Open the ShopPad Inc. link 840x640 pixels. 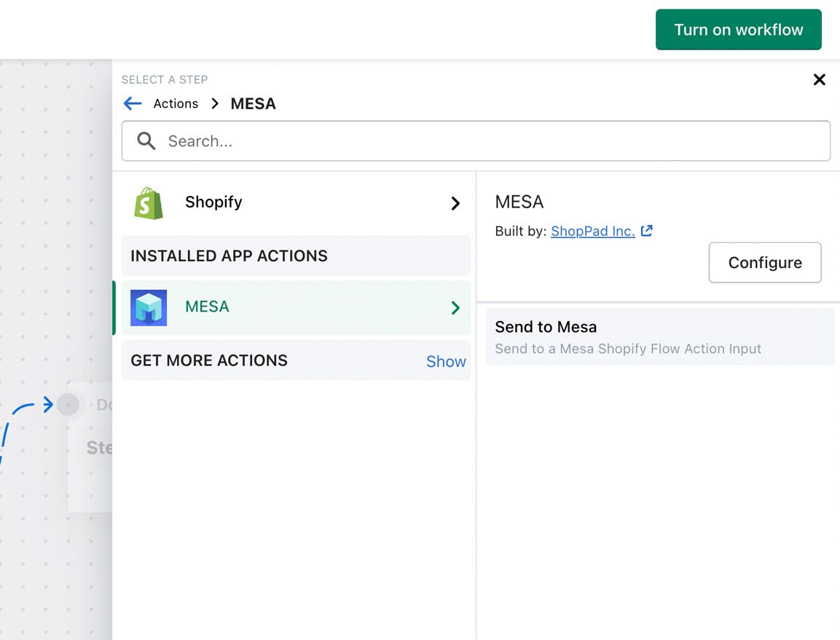coord(592,231)
